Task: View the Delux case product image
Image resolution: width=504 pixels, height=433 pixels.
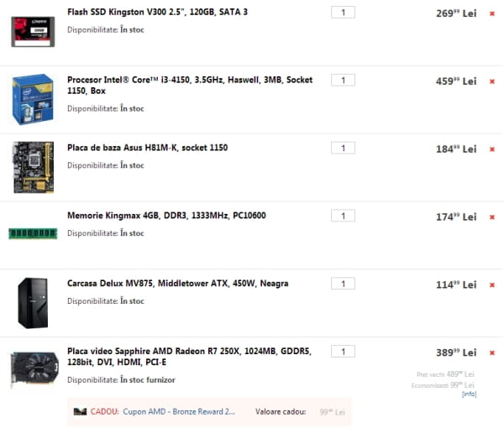Action: (33, 302)
